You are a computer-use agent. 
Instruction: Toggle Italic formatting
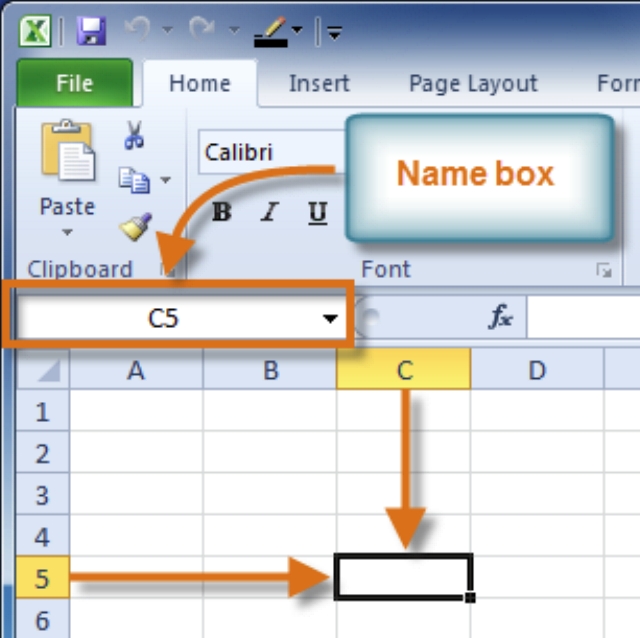coord(270,212)
